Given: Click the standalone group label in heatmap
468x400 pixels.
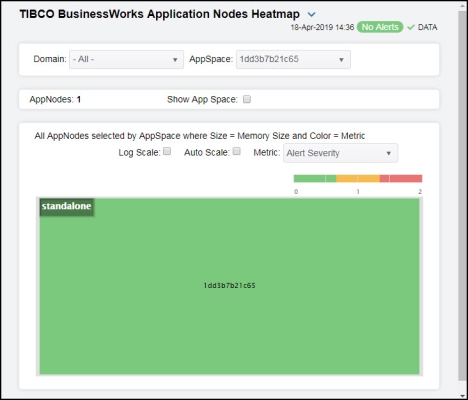Looking at the screenshot, I should (x=66, y=206).
